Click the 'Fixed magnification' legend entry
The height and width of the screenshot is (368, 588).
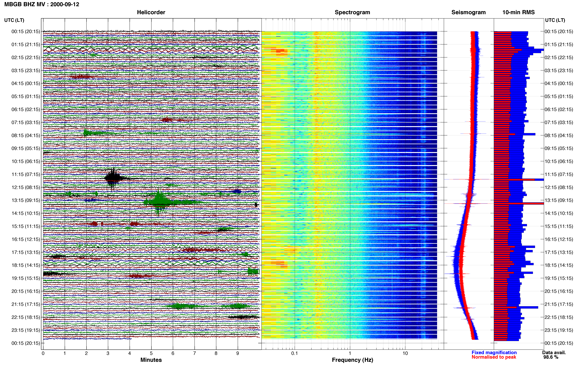click(x=494, y=352)
